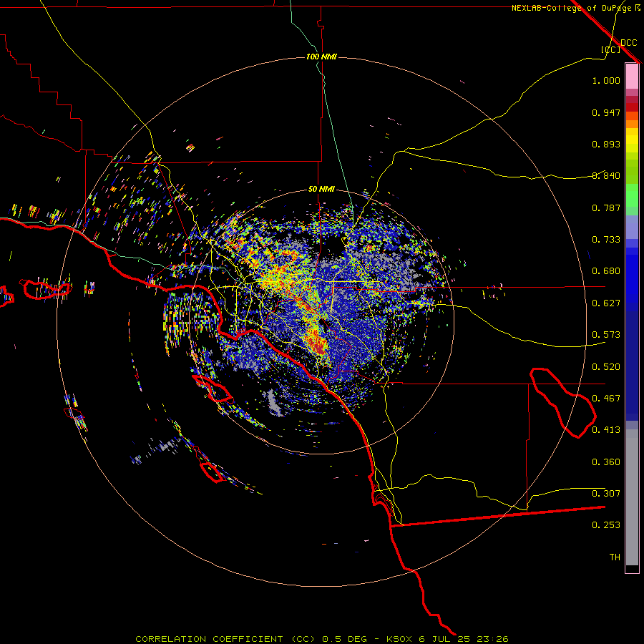Click the 0.947 scale value

tap(606, 112)
